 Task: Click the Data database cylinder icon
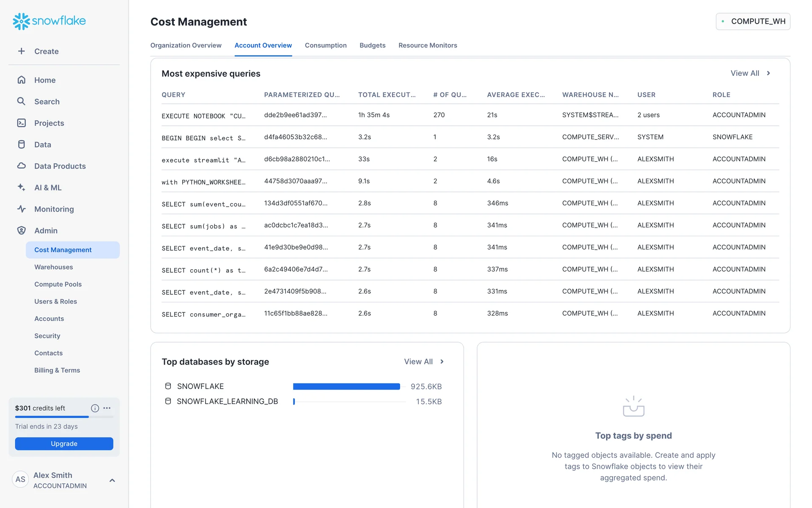(22, 144)
